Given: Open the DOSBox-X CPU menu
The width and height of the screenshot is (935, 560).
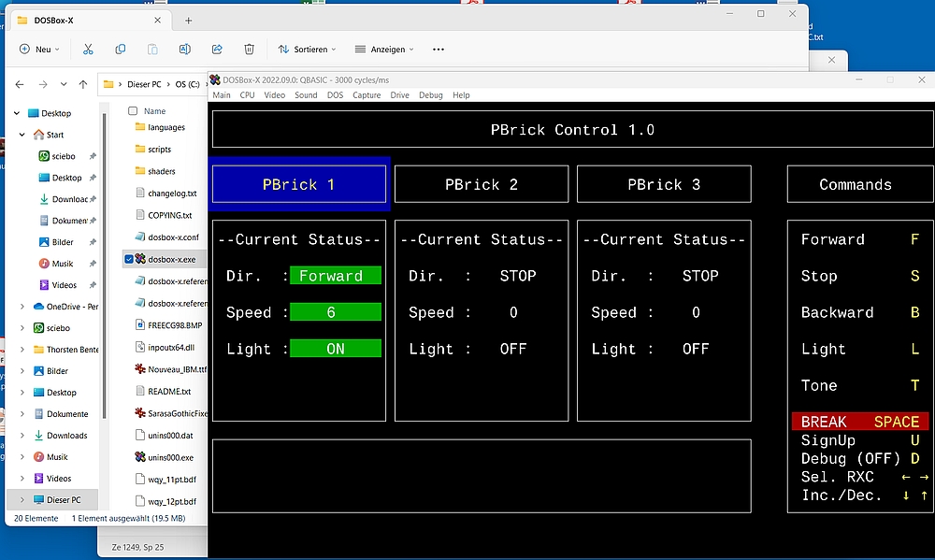Looking at the screenshot, I should tap(248, 95).
